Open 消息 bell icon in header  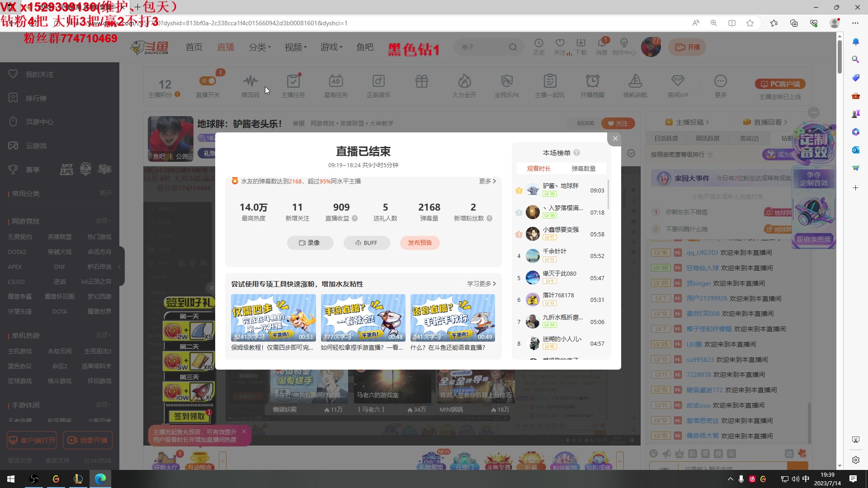(602, 43)
